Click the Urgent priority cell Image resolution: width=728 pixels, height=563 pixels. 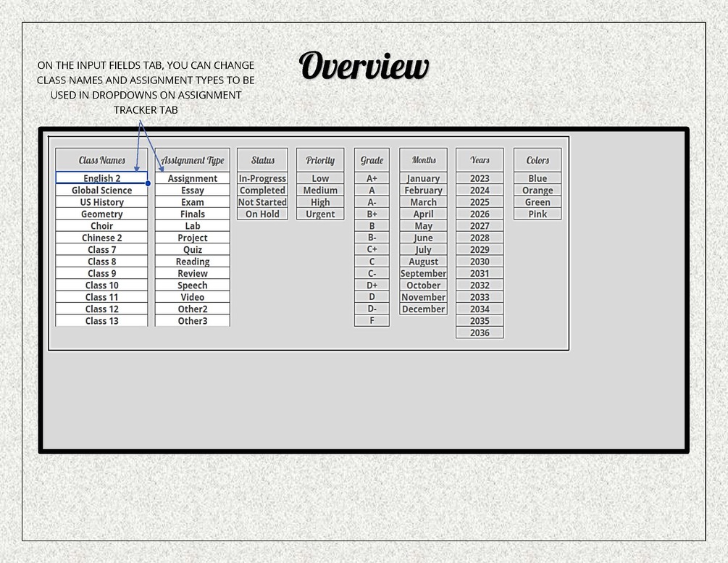point(320,214)
